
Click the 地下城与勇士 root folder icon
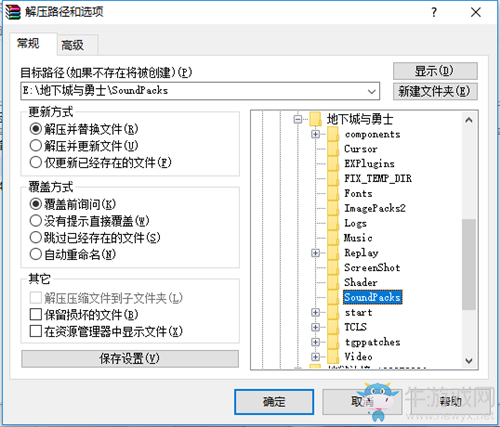point(315,119)
